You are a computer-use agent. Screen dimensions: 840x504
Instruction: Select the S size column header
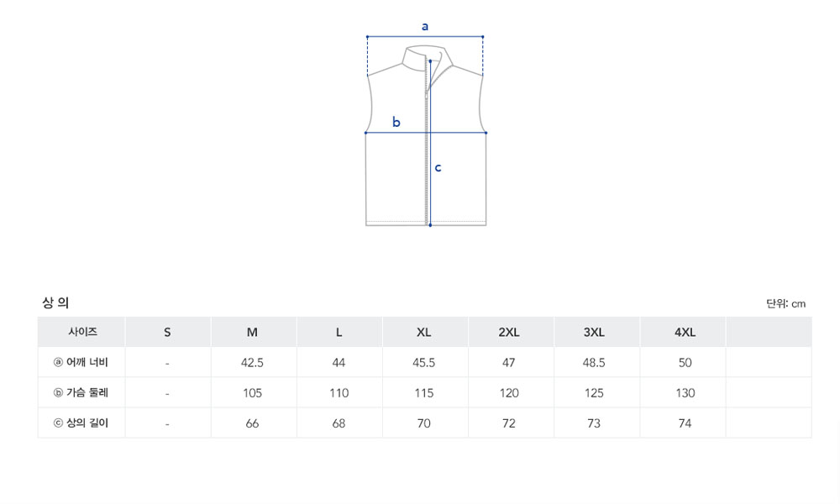[x=167, y=332]
